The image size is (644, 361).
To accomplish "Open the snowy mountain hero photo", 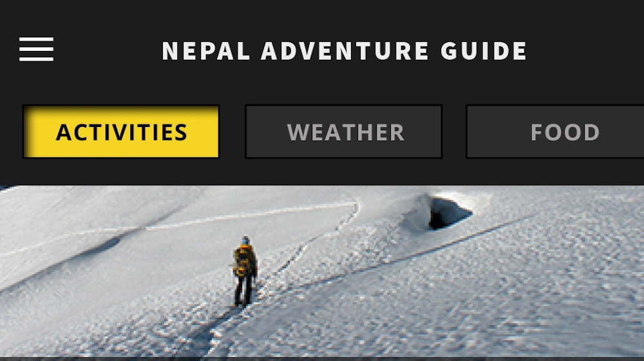I will click(322, 271).
